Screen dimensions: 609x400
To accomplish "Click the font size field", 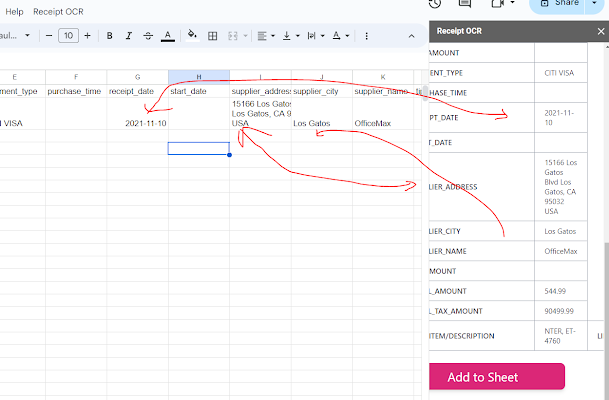I will point(68,36).
